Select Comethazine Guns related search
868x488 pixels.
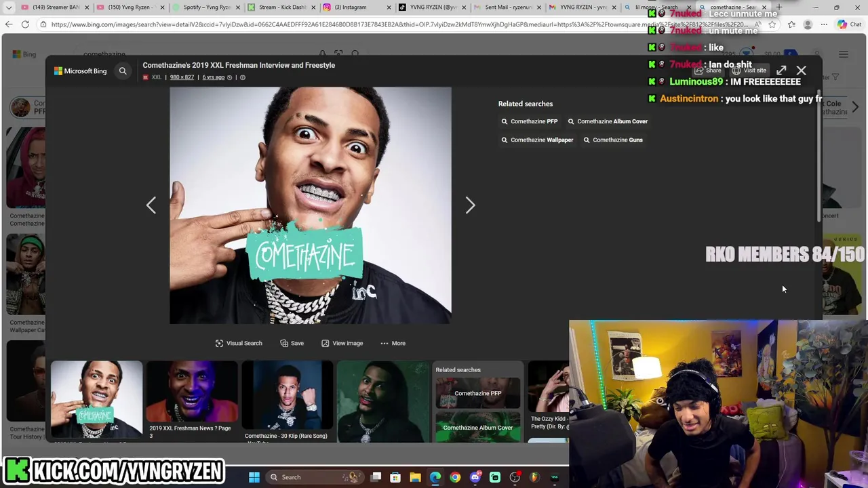click(613, 140)
